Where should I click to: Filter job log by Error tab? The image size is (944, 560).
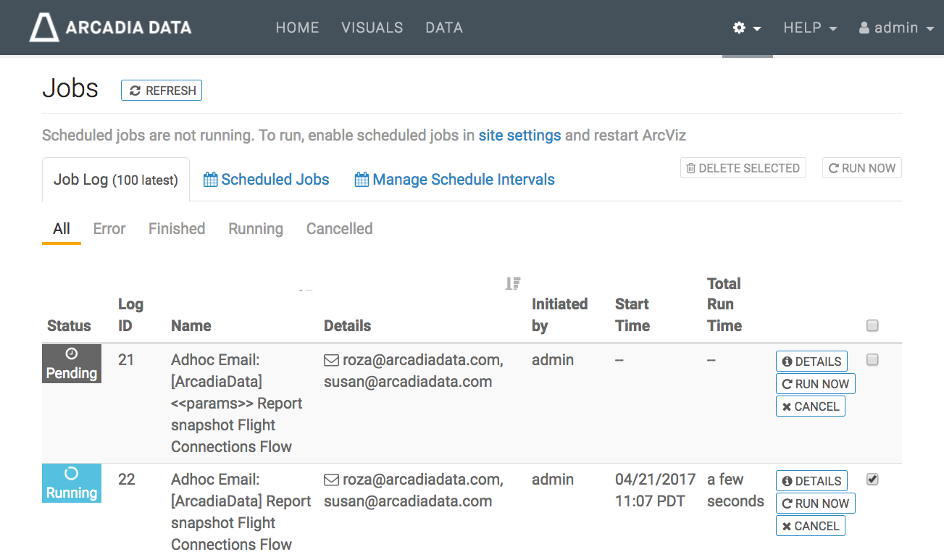pos(109,229)
